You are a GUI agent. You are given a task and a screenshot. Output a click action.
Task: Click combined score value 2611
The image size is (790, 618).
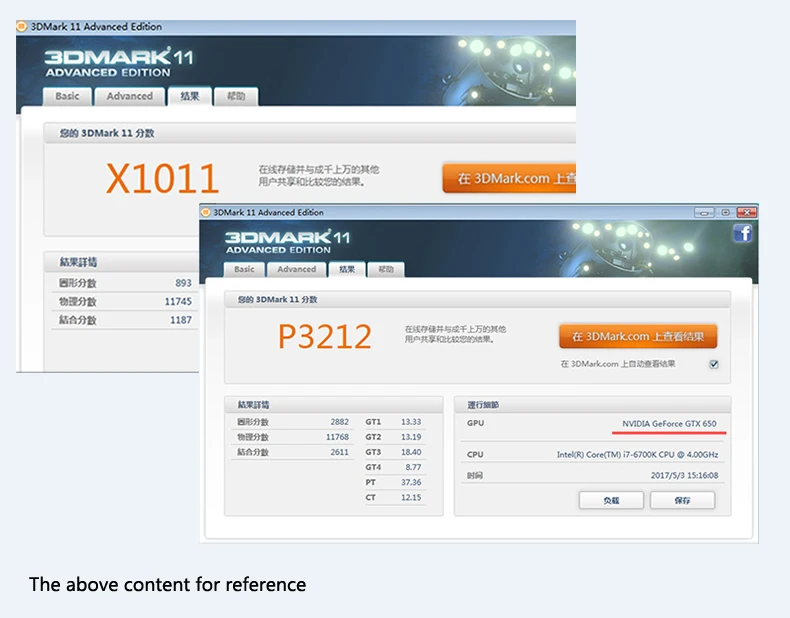340,452
